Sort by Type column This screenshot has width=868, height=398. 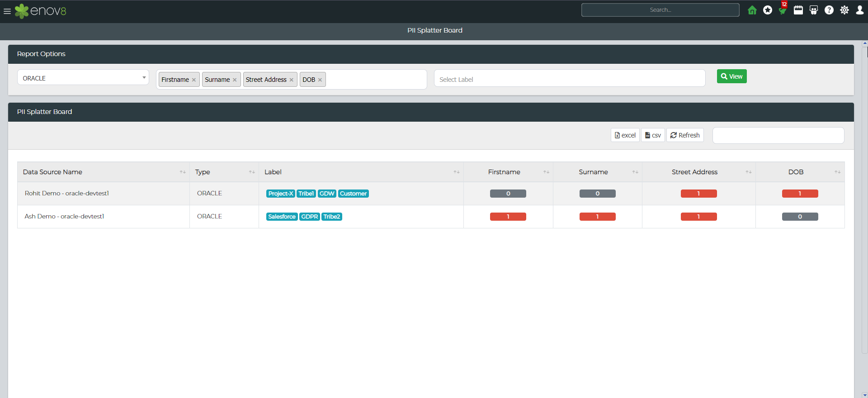point(224,172)
